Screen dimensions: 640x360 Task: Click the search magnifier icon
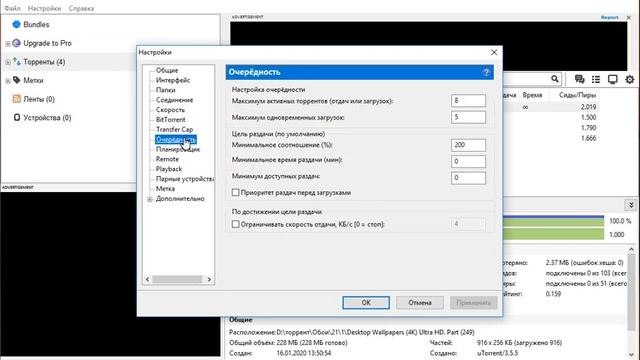click(x=555, y=79)
